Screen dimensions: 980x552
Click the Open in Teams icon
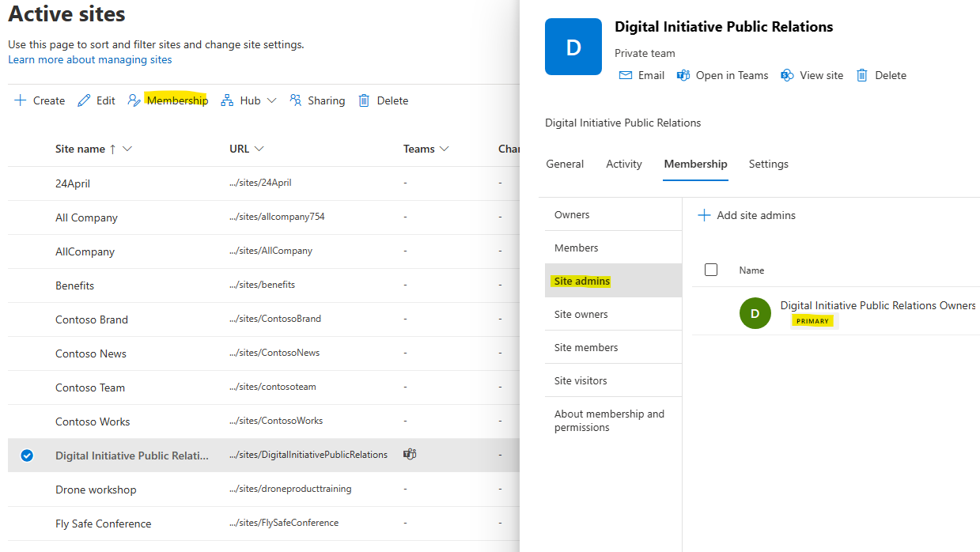(683, 75)
